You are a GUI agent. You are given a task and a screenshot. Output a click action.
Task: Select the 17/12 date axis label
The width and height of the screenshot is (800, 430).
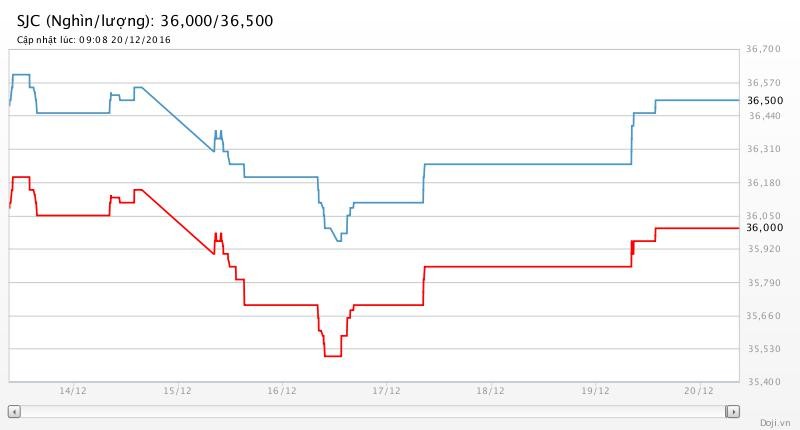386,391
